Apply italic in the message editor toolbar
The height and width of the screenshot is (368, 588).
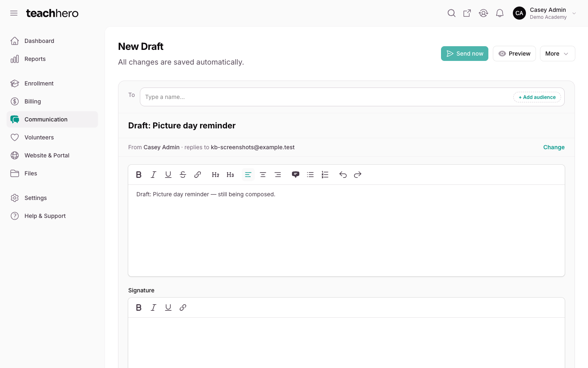[x=154, y=175]
